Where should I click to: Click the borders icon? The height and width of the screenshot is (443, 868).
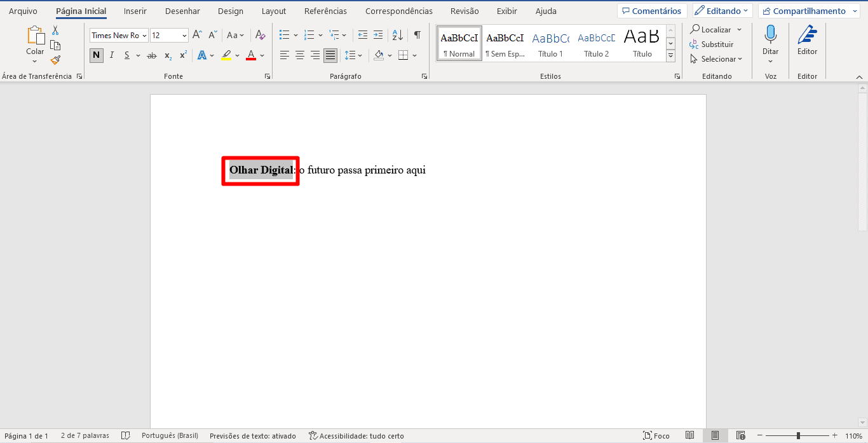[x=403, y=55]
